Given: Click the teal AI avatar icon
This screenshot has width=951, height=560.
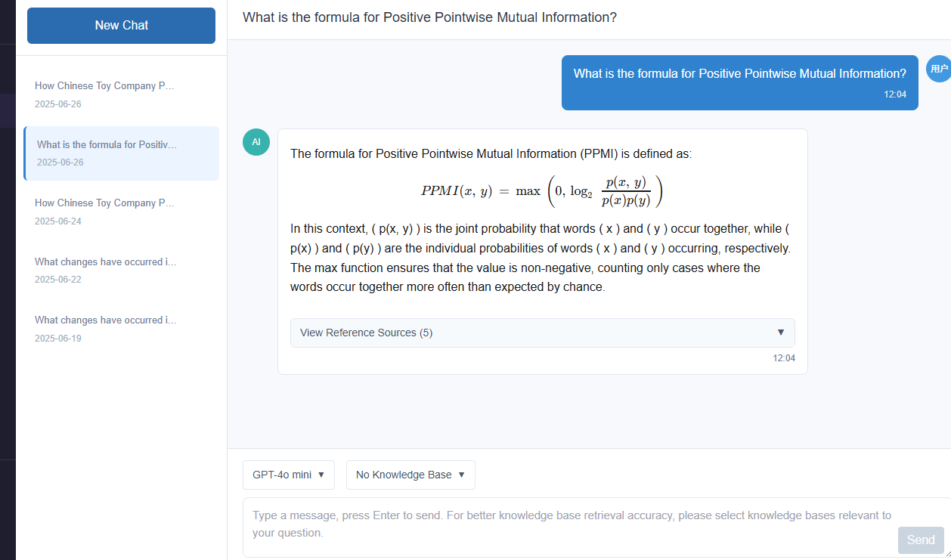Looking at the screenshot, I should [256, 142].
